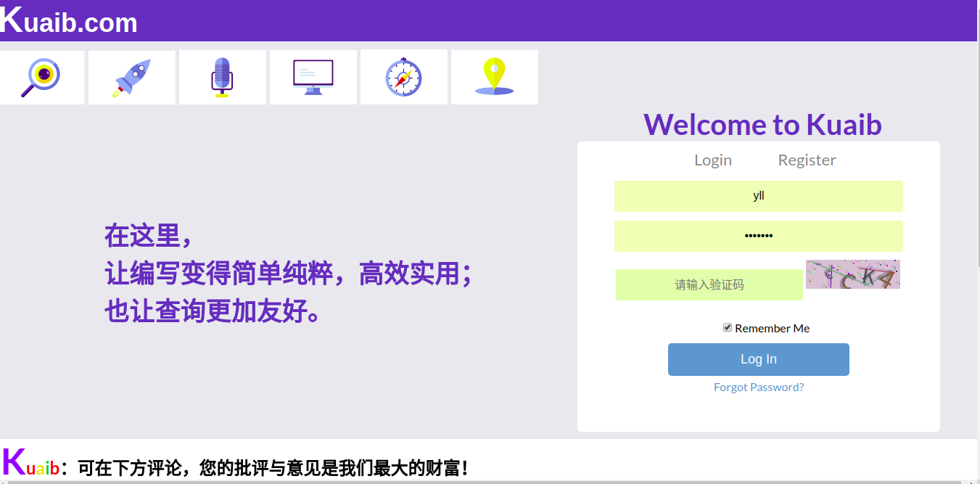The image size is (980, 484).
Task: Click the slogan line 也让查询更加友好
Action: (x=214, y=312)
